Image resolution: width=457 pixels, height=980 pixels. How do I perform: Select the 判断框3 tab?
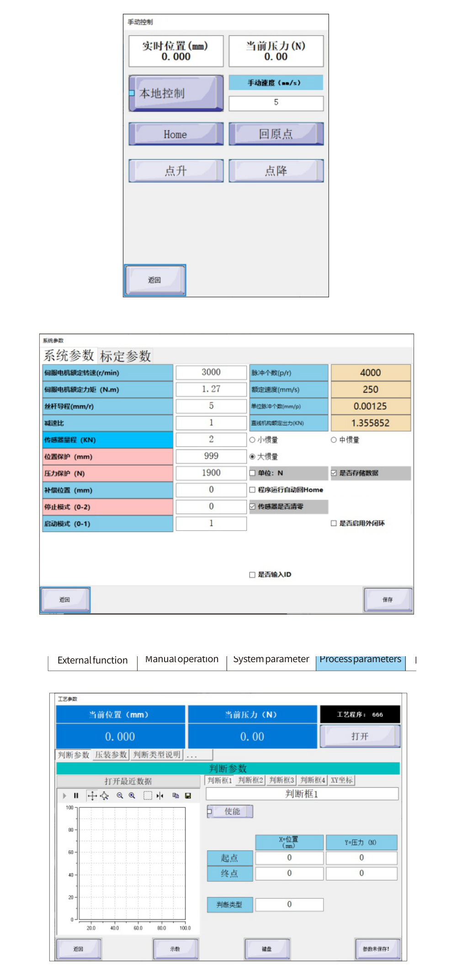282,780
